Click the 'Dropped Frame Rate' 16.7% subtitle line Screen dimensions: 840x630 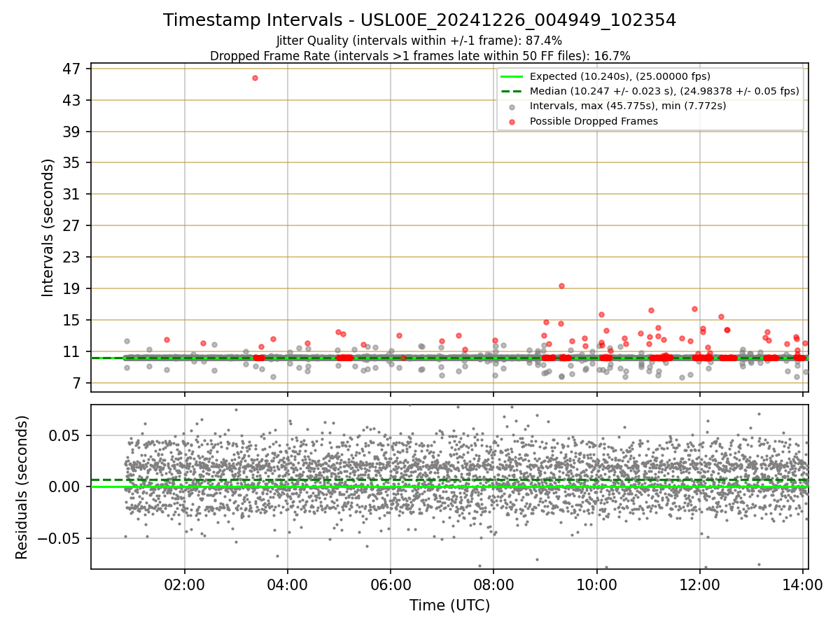pos(420,55)
